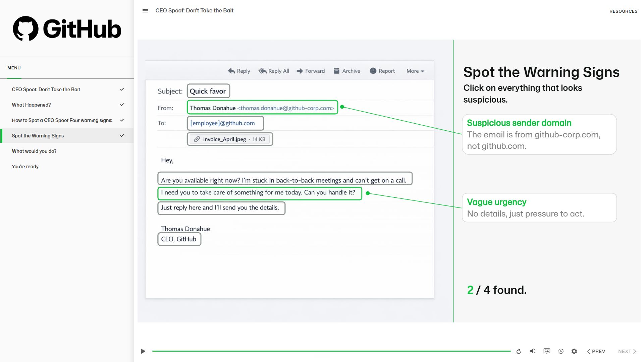Click the Invoice_April.jpeg attachment

[230, 139]
